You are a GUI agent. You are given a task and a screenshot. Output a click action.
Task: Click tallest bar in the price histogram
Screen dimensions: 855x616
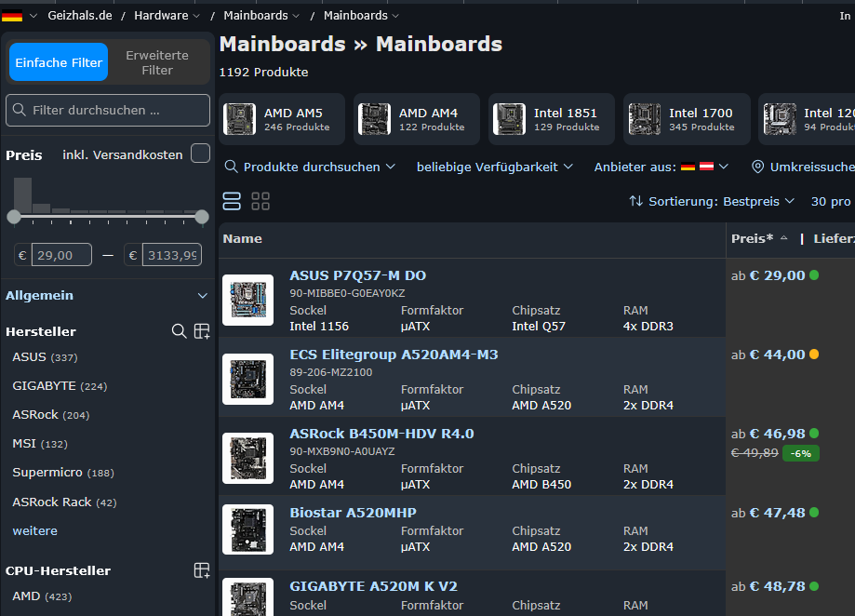point(22,194)
